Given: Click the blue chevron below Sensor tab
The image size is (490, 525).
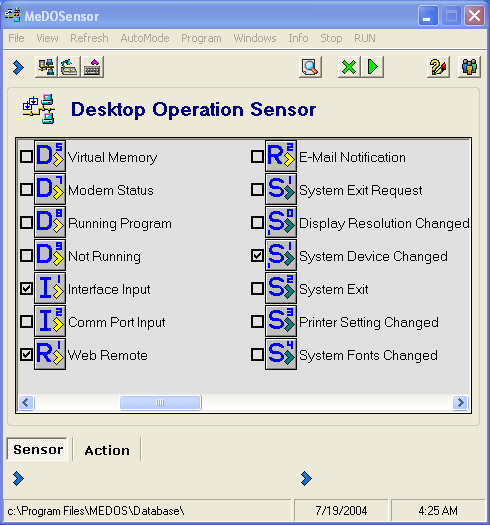Looking at the screenshot, I should (x=18, y=478).
